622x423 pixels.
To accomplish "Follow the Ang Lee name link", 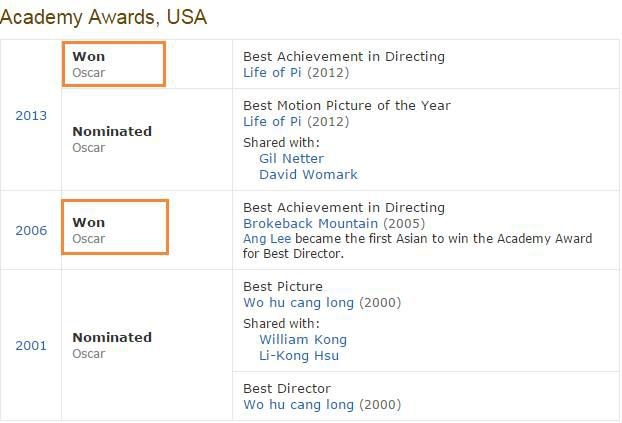I will [x=267, y=238].
